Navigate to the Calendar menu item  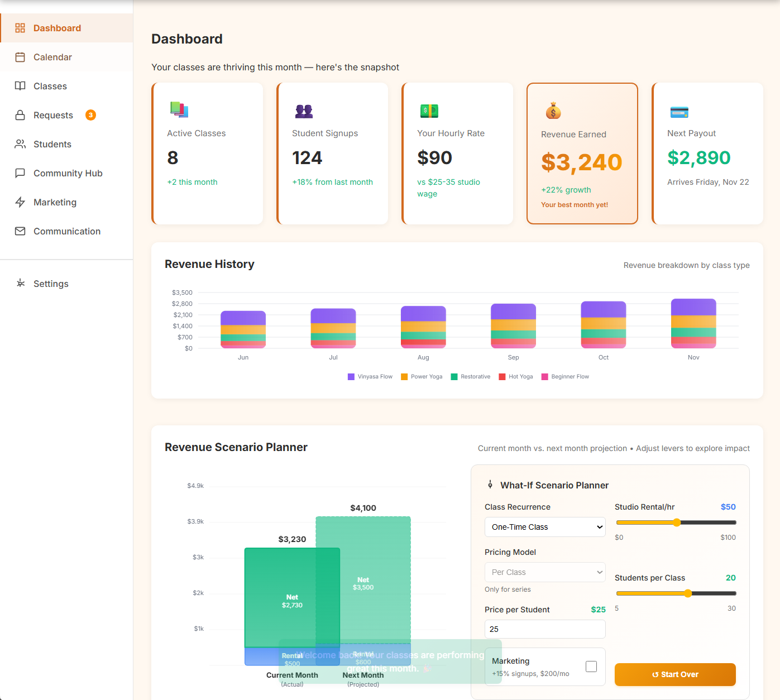pos(52,57)
